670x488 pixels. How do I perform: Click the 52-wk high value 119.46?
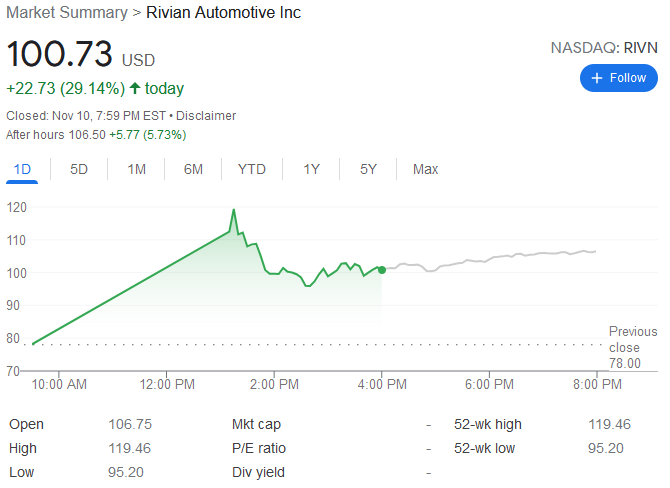(609, 424)
